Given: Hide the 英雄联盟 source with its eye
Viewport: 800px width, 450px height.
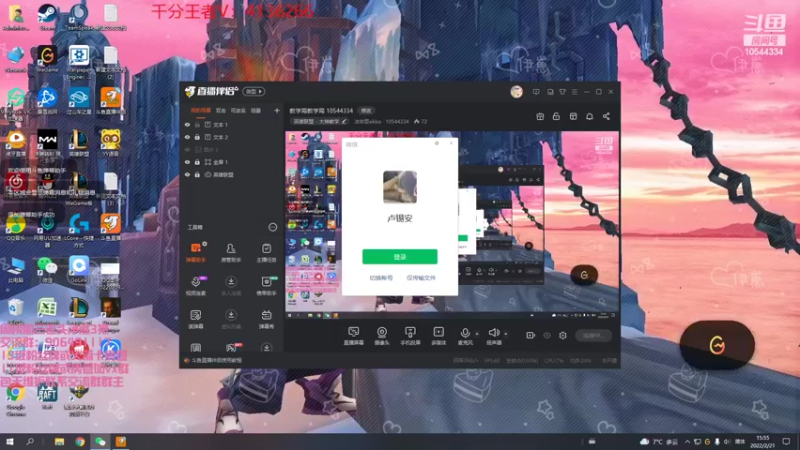Looking at the screenshot, I should 187,174.
